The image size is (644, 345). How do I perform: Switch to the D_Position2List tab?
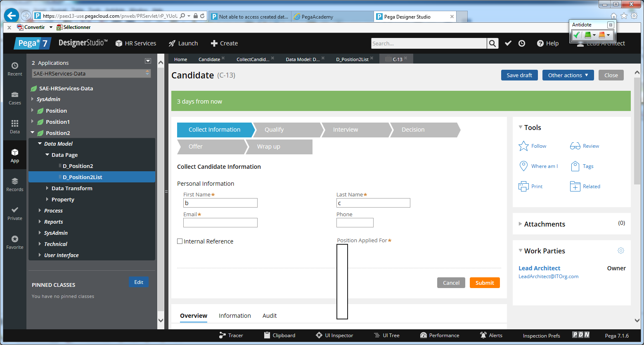pos(352,59)
